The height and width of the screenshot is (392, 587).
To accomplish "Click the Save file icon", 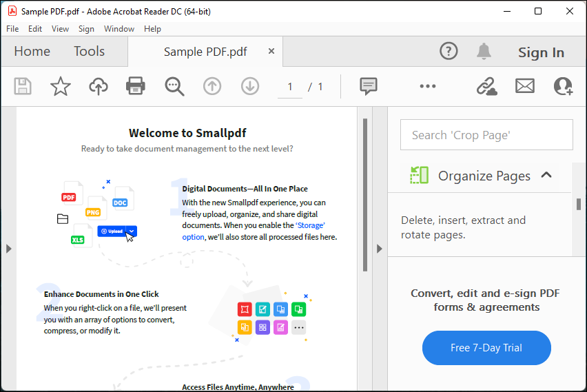I will [x=23, y=87].
